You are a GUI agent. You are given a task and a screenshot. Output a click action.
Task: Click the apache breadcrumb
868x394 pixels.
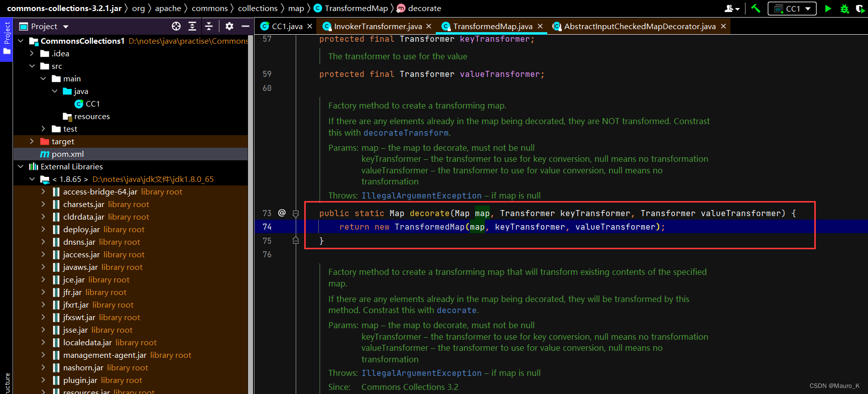point(168,8)
